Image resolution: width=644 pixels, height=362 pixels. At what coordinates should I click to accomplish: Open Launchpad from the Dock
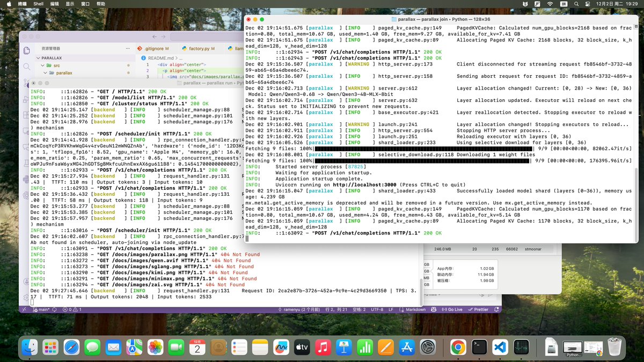click(x=50, y=347)
